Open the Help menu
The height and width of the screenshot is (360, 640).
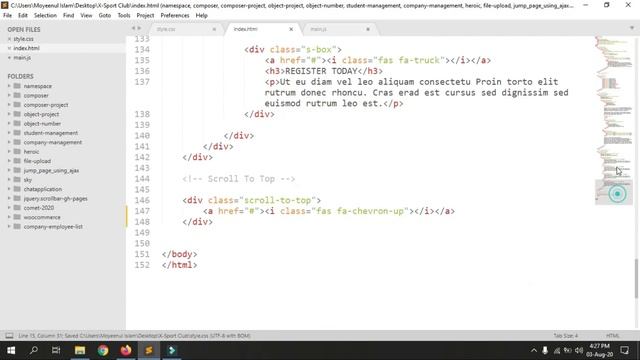202,16
